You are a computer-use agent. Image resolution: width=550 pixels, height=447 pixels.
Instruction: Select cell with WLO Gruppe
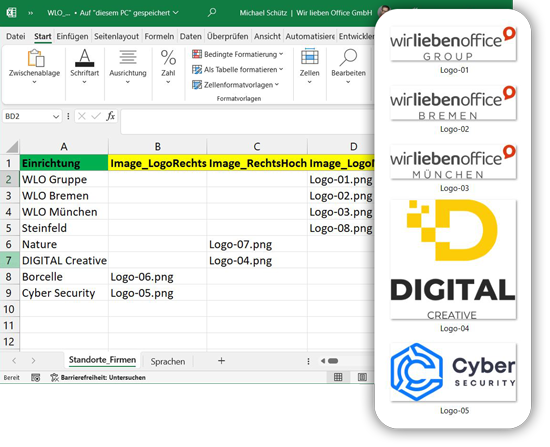click(64, 180)
